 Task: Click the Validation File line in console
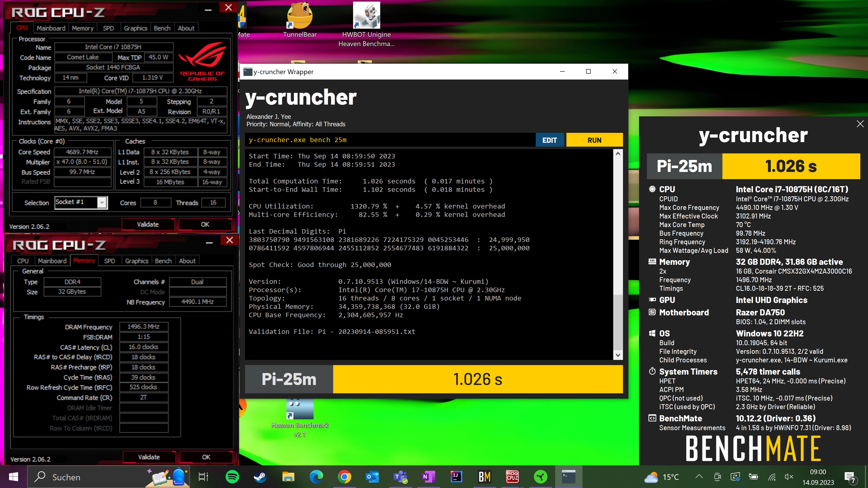click(x=332, y=332)
